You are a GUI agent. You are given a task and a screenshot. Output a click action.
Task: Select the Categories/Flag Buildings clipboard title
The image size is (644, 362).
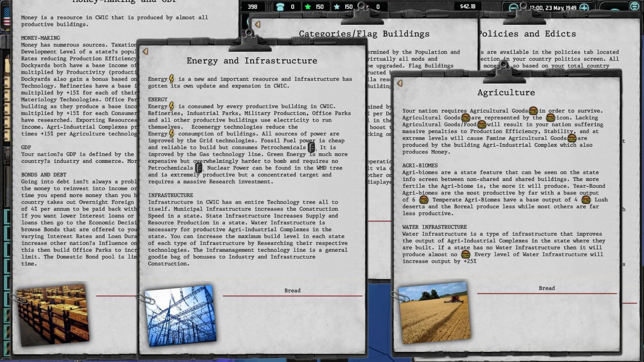tap(364, 34)
